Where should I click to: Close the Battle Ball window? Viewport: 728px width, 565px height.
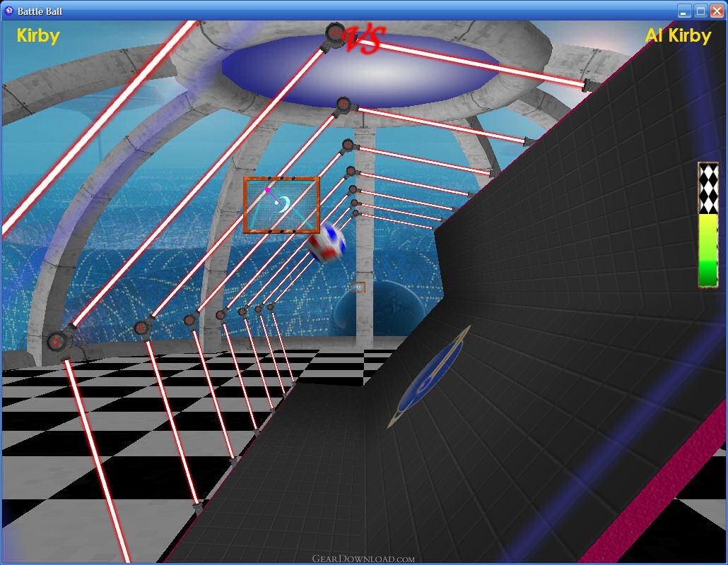717,11
